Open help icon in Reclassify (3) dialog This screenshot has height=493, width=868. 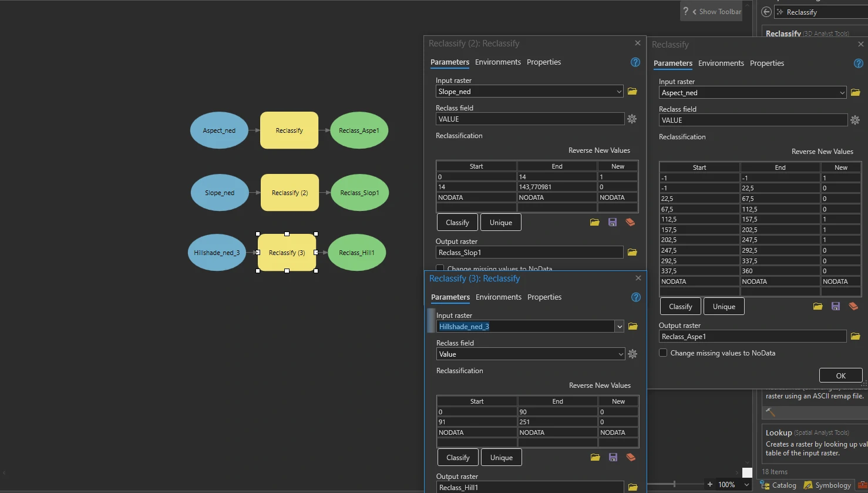635,297
